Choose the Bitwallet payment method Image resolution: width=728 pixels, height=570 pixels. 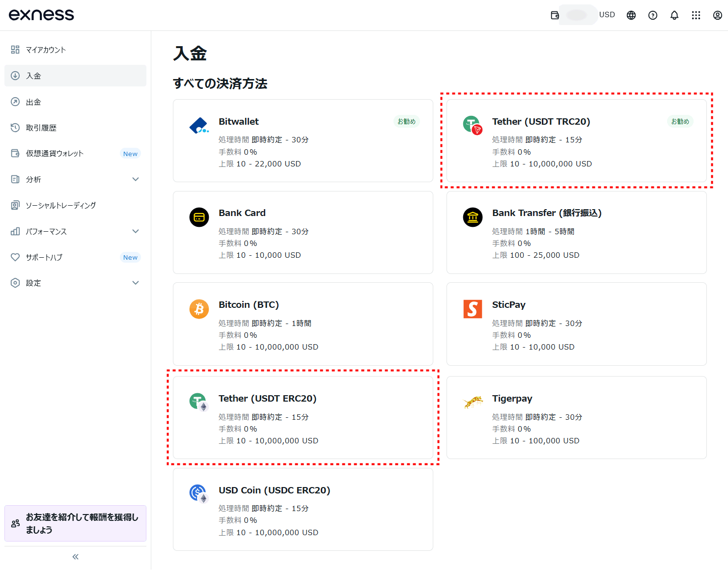tap(303, 141)
